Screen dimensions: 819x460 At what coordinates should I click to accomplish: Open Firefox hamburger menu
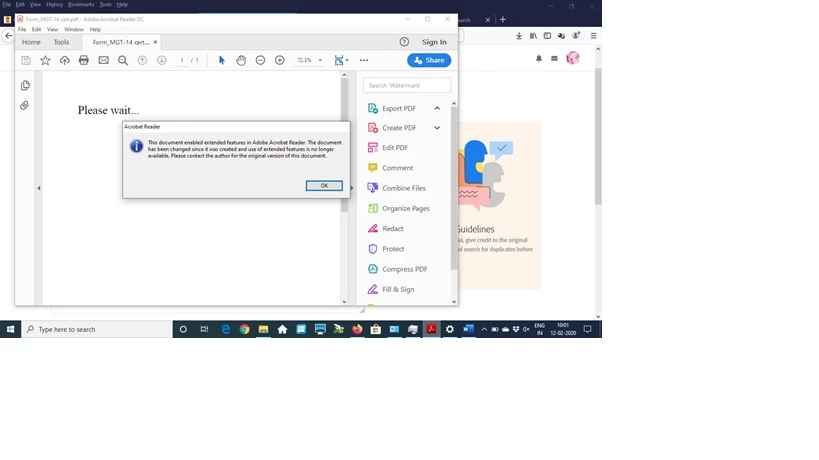(593, 36)
